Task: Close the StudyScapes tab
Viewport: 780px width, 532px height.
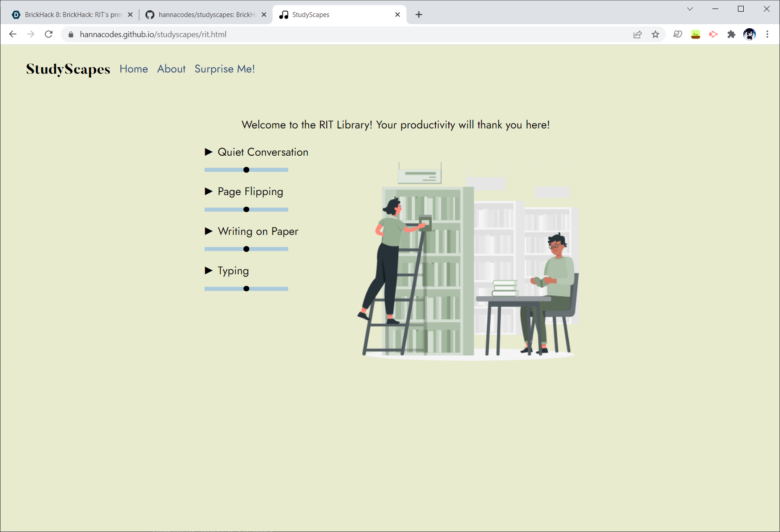Action: (x=397, y=15)
